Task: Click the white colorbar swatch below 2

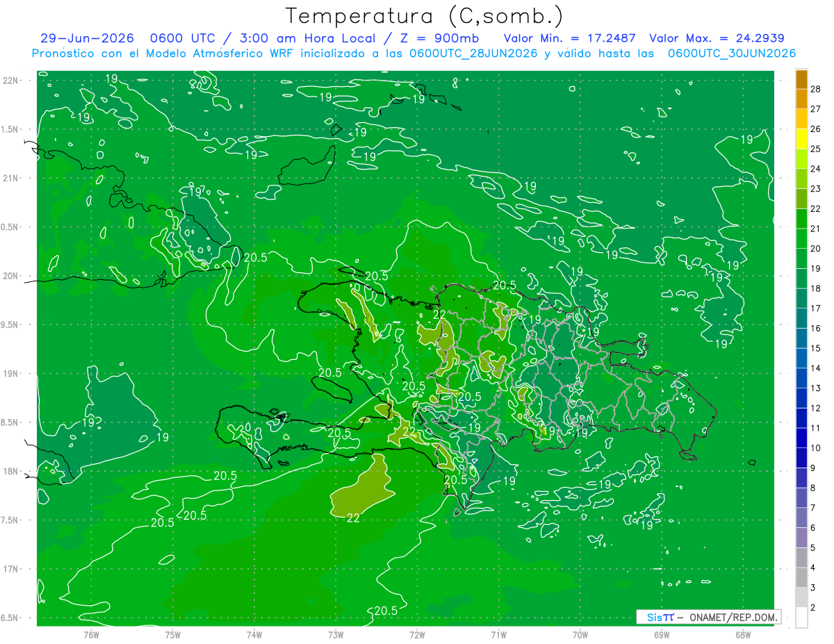Action: pyautogui.click(x=801, y=618)
